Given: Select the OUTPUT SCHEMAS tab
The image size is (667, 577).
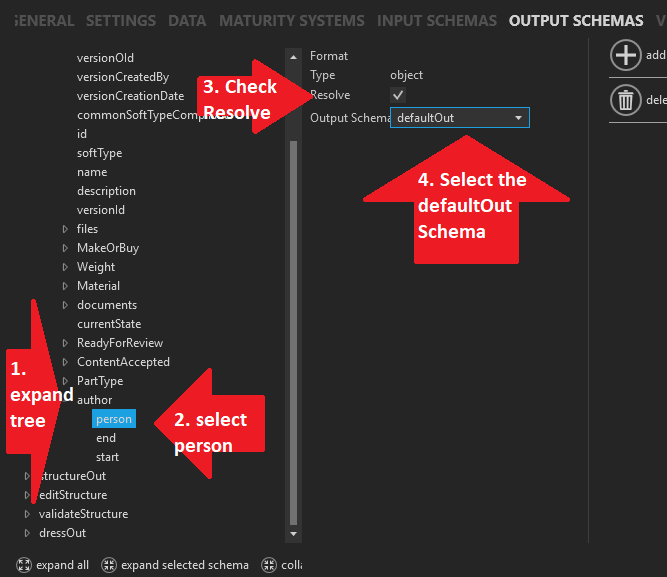Looking at the screenshot, I should [576, 21].
